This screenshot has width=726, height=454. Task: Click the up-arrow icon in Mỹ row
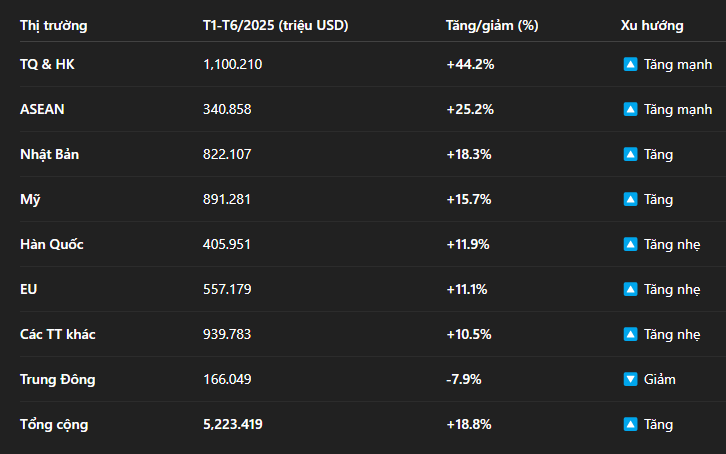click(630, 199)
